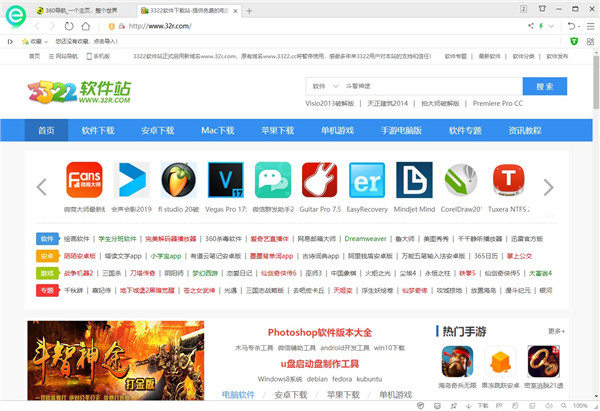Viewport: 600px width, 411px height.
Task: Select 软件专题 in navigation bar
Action: [x=465, y=130]
